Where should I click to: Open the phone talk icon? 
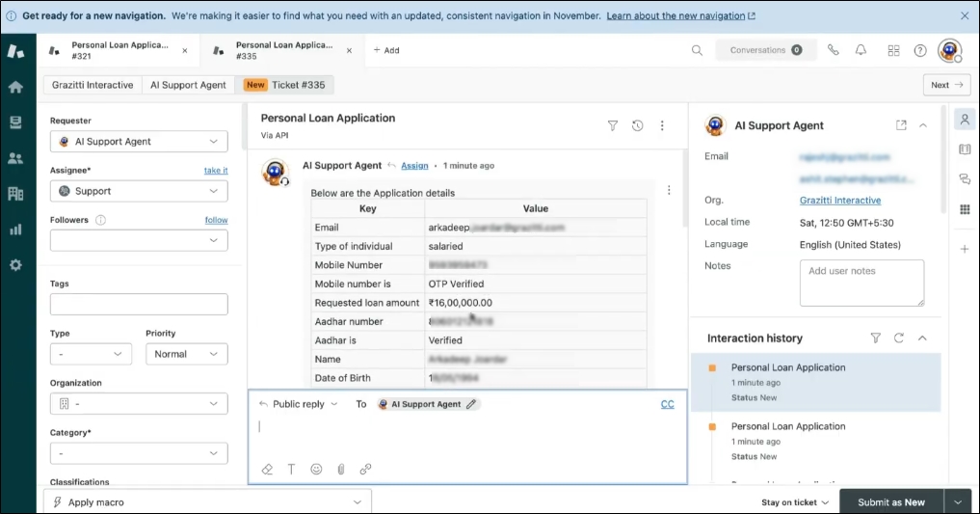pyautogui.click(x=834, y=50)
